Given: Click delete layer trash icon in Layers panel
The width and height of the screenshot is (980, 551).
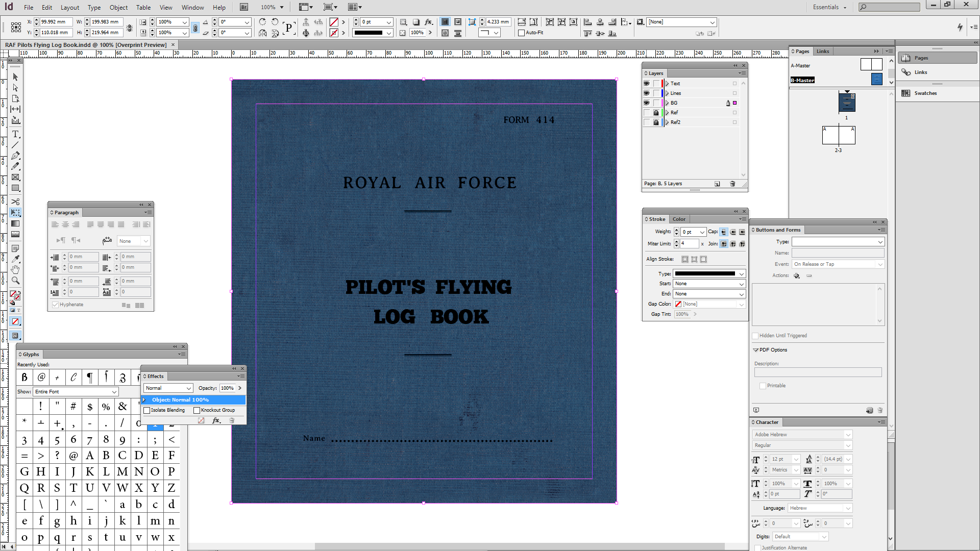Looking at the screenshot, I should click(732, 184).
